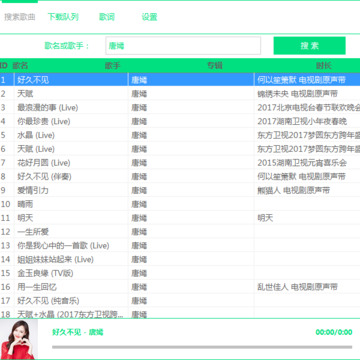Select the song 爱情引力
The image size is (360, 360).
point(33,191)
